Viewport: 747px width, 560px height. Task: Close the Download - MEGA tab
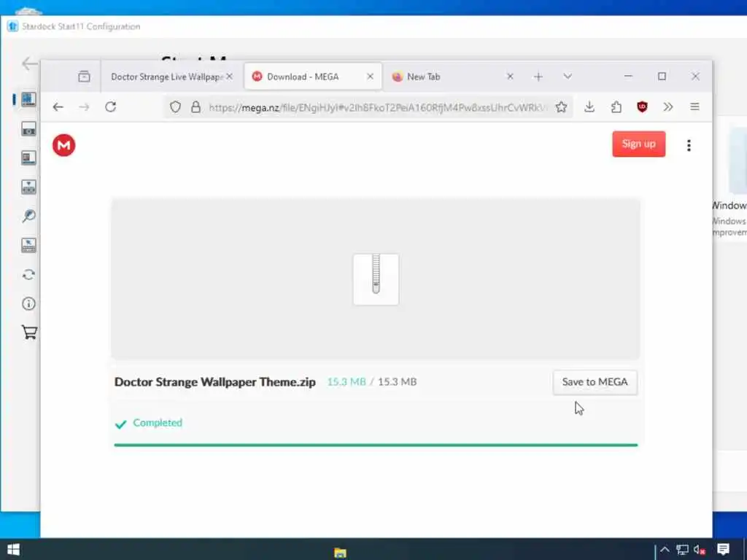370,77
